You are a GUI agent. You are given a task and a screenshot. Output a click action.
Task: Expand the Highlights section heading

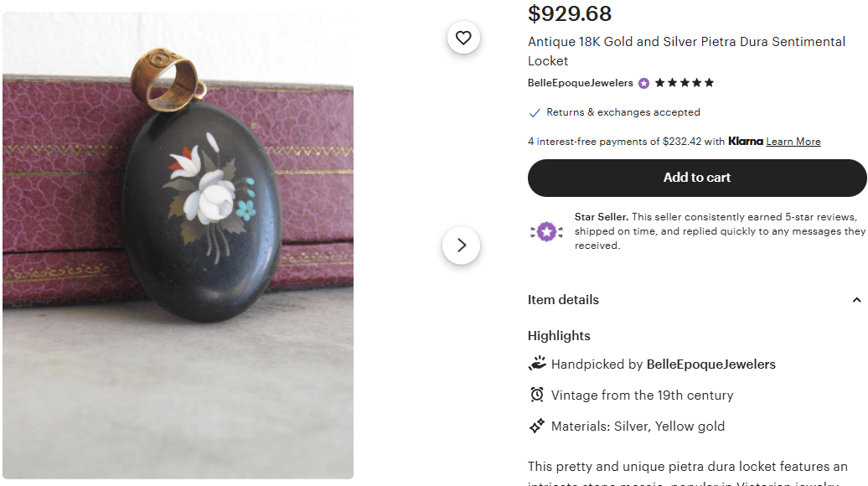pos(559,335)
